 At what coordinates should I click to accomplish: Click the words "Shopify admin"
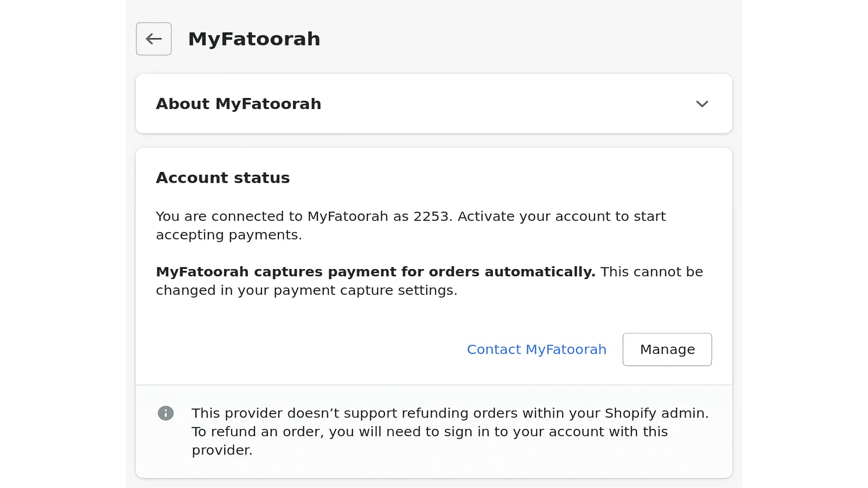pyautogui.click(x=655, y=413)
